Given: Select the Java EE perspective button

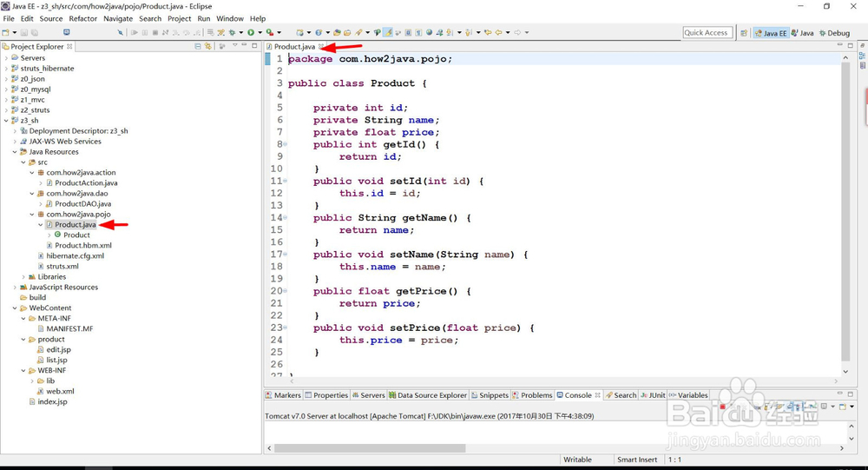Looking at the screenshot, I should (x=771, y=33).
